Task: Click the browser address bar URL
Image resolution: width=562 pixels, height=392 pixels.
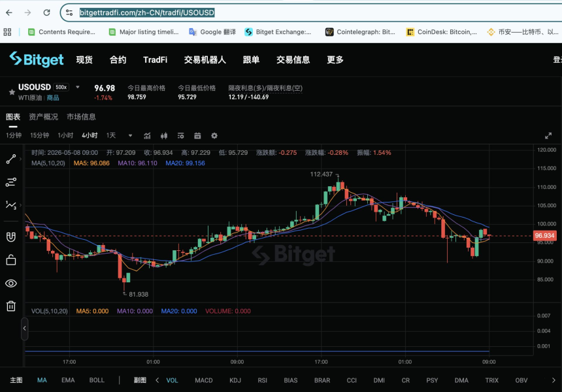Action: (147, 12)
